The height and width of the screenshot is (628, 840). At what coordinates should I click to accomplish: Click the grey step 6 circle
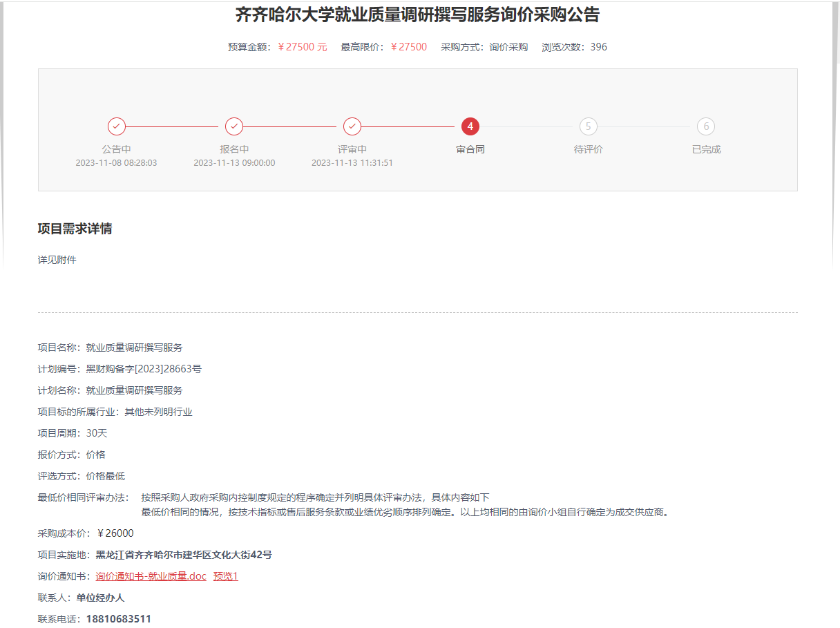(706, 126)
